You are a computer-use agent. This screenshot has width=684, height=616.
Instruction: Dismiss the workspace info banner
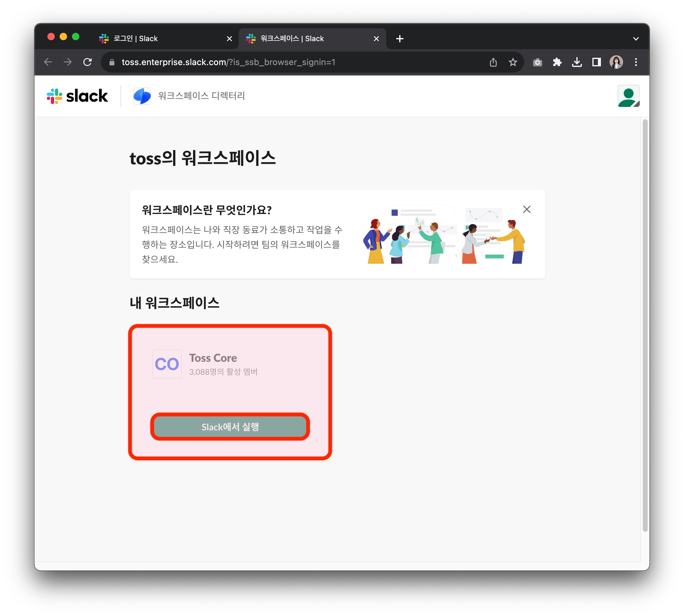point(527,210)
